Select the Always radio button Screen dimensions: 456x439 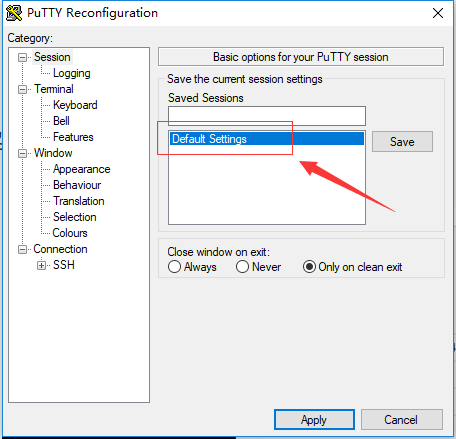pos(174,267)
